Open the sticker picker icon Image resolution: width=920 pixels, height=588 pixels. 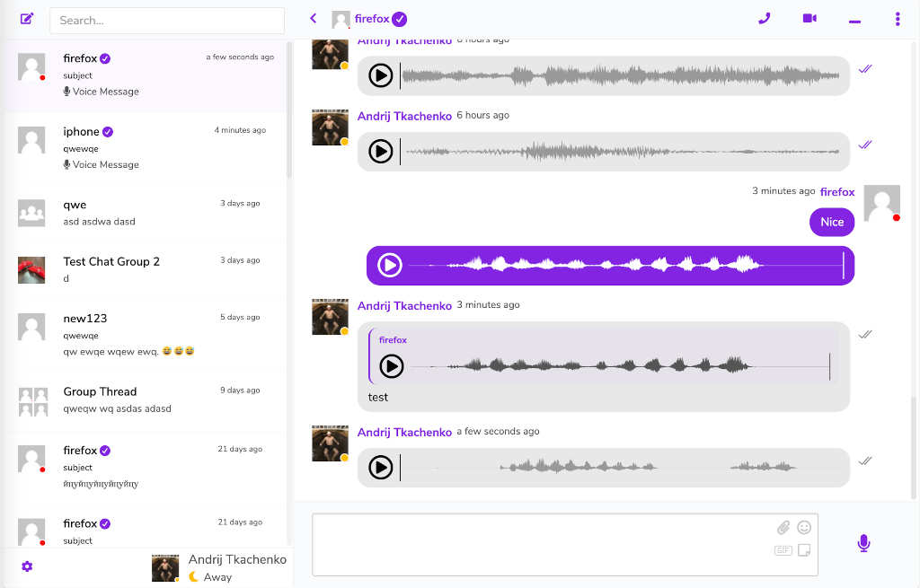804,550
